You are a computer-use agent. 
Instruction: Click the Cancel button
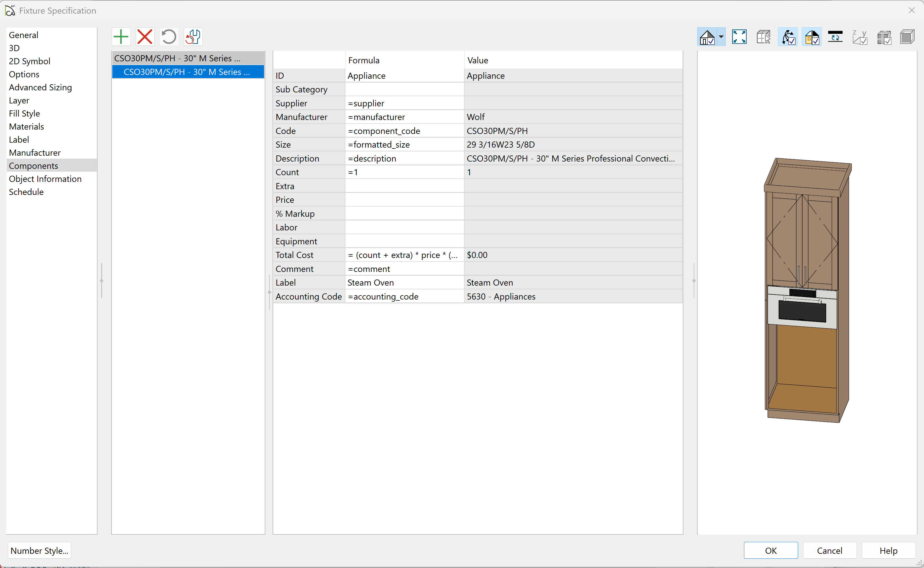pyautogui.click(x=829, y=550)
